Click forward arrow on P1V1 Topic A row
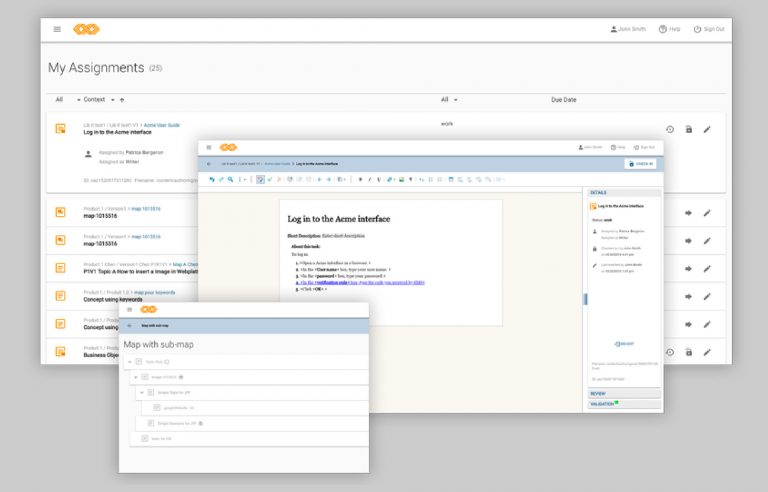Image resolution: width=768 pixels, height=492 pixels. 688,269
